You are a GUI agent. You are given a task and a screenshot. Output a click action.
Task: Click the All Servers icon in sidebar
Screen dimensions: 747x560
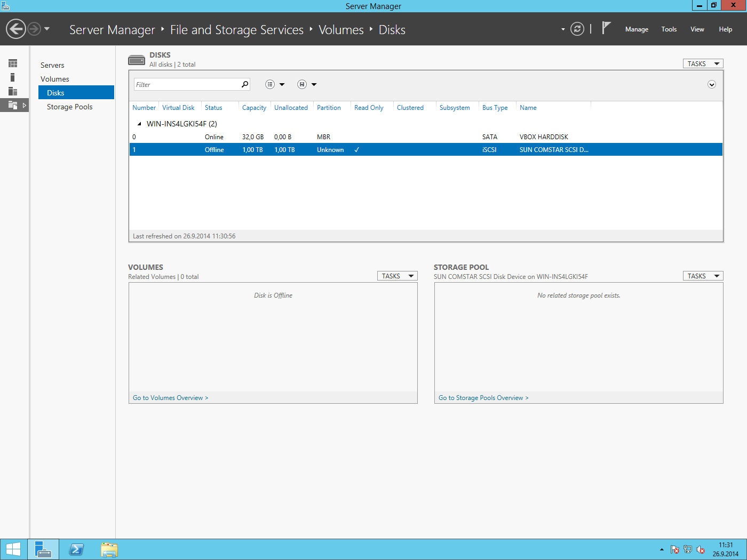pyautogui.click(x=13, y=91)
